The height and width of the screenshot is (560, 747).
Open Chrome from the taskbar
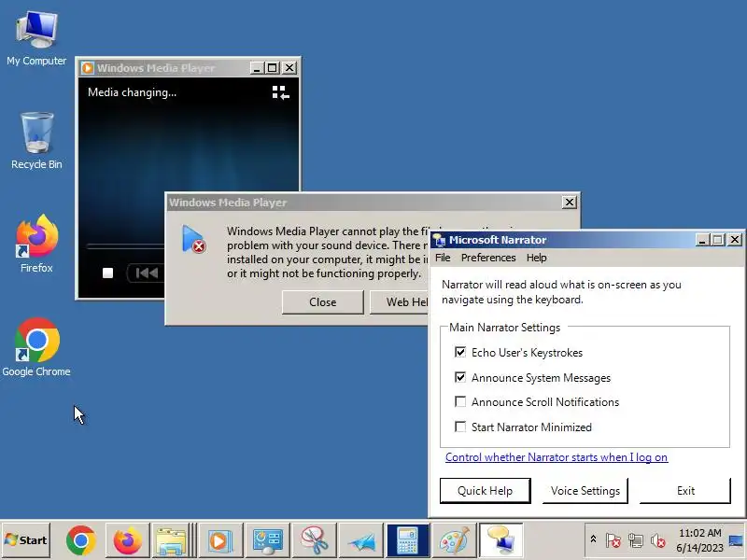[81, 540]
